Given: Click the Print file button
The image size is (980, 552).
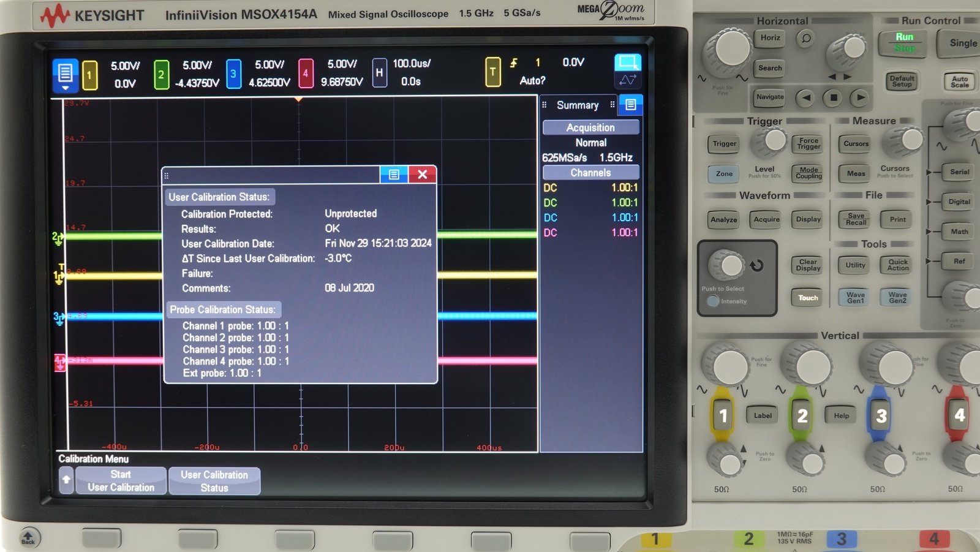Looking at the screenshot, I should click(x=898, y=219).
